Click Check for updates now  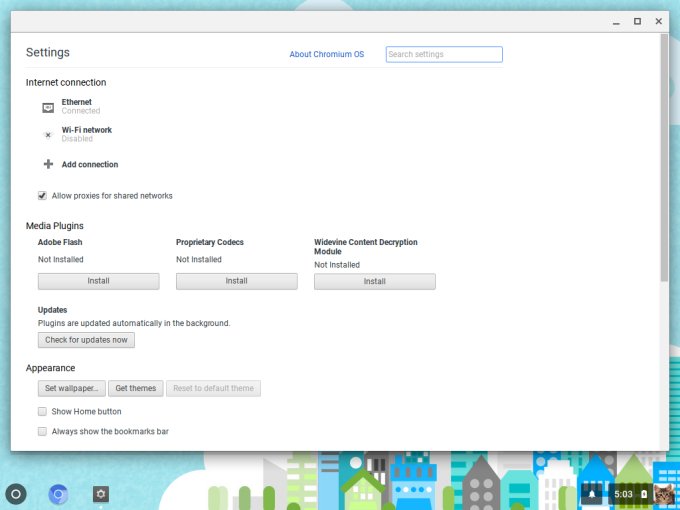pyautogui.click(x=86, y=340)
